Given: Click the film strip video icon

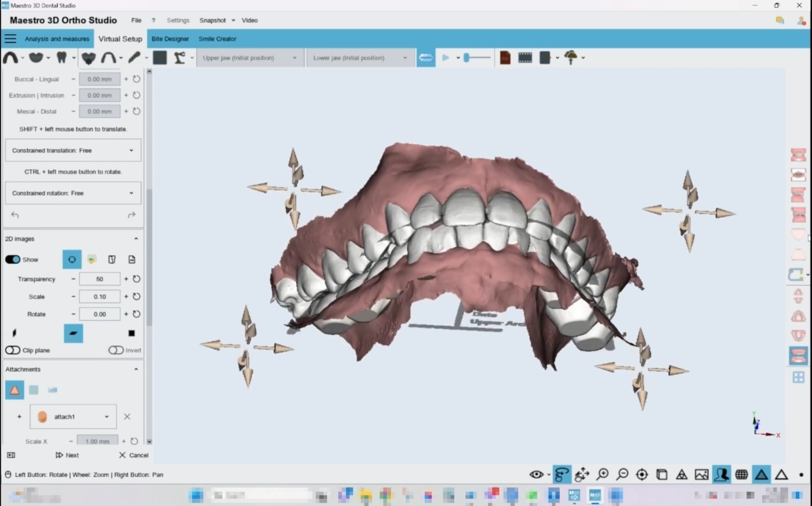Looking at the screenshot, I should tap(525, 58).
